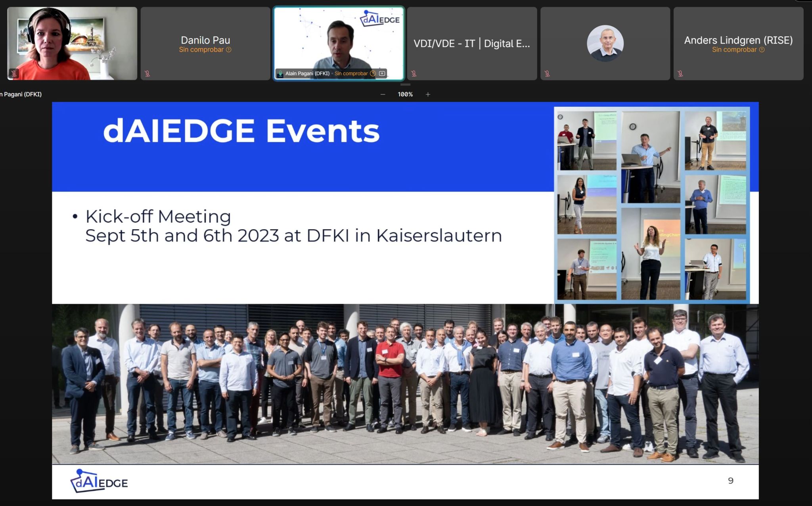Click the group photo on the slide
This screenshot has height=506, width=812.
pos(405,384)
